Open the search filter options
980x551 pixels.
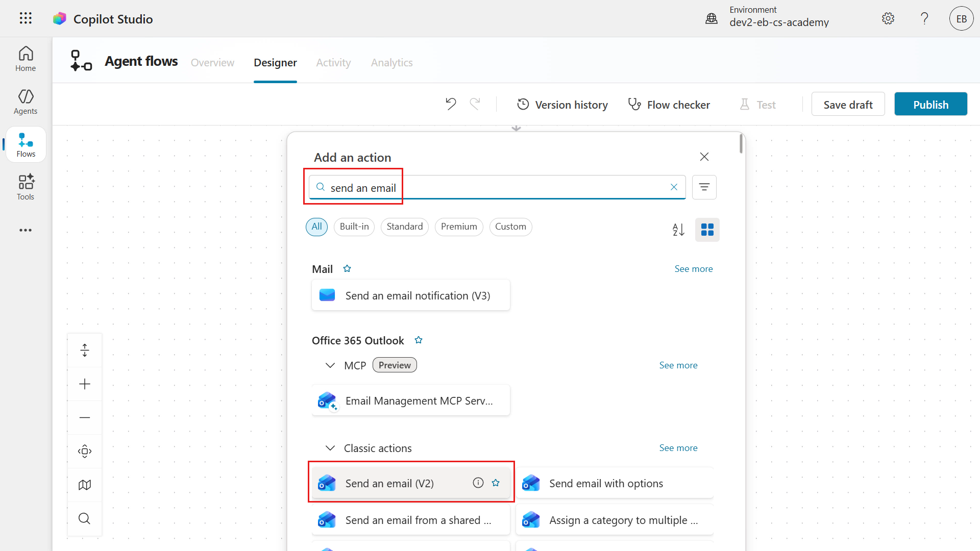704,187
